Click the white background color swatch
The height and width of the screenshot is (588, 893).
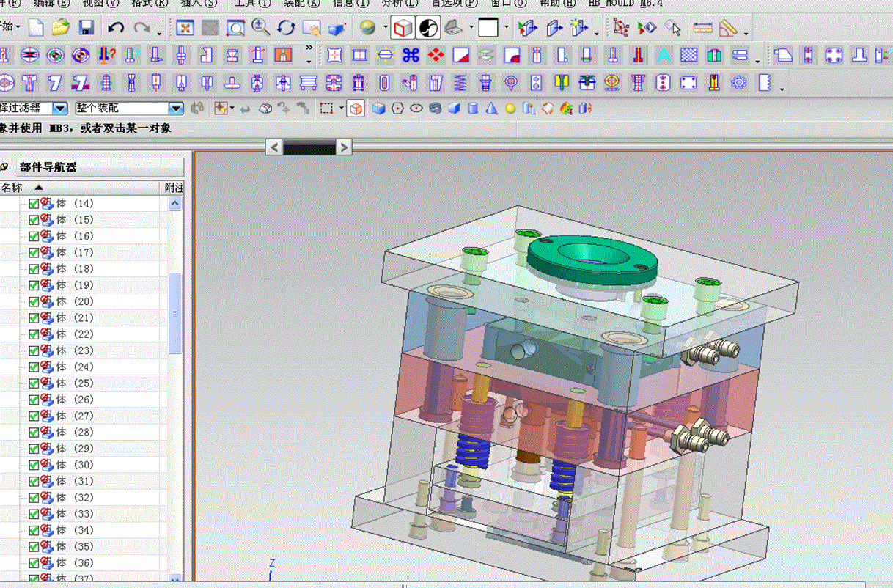488,28
